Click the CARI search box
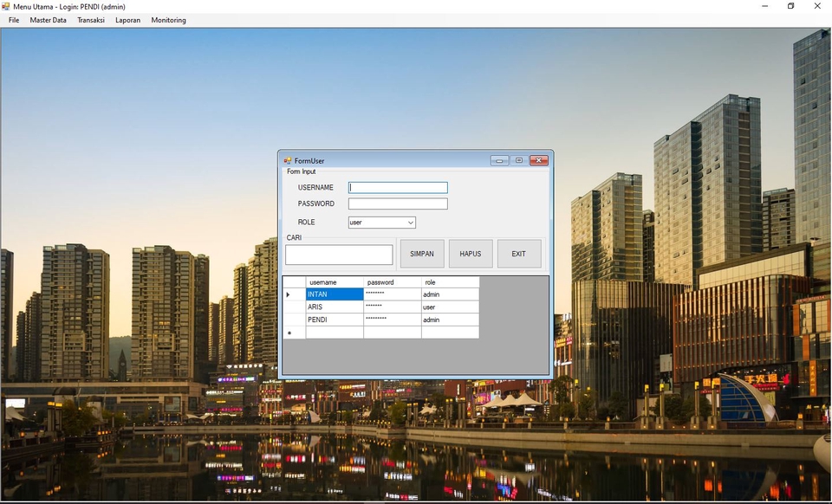 click(339, 255)
